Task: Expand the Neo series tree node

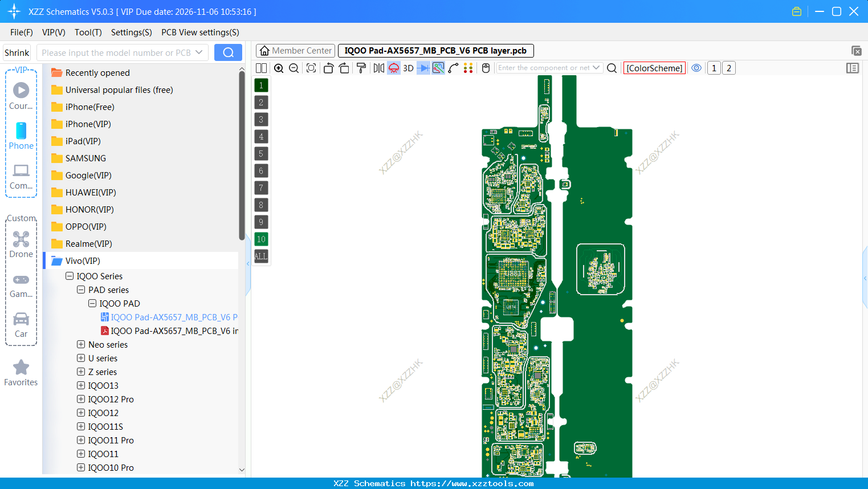Action: pyautogui.click(x=80, y=344)
